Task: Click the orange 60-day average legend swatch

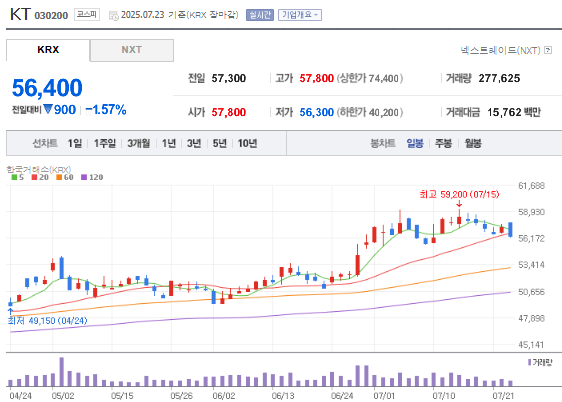Action: tap(59, 177)
